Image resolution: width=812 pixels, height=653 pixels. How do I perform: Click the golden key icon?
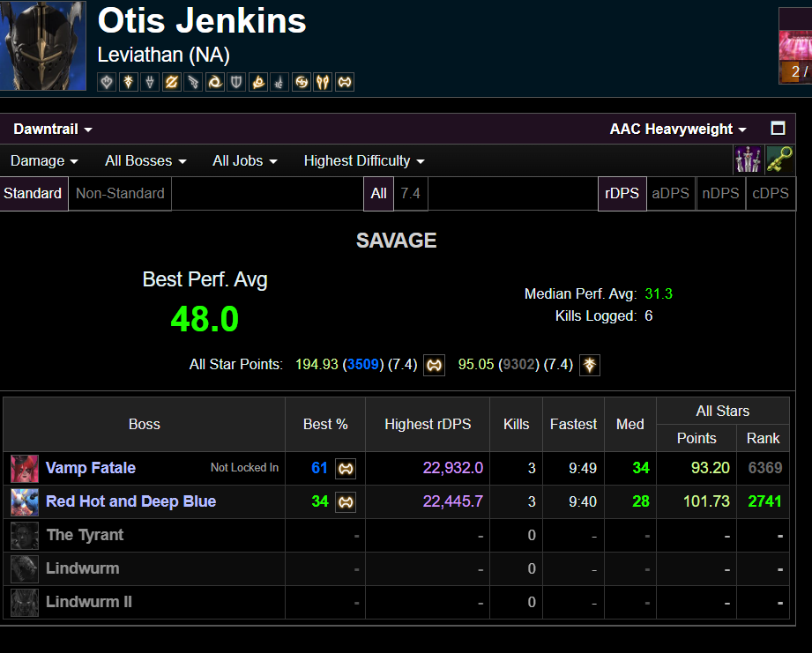click(779, 160)
